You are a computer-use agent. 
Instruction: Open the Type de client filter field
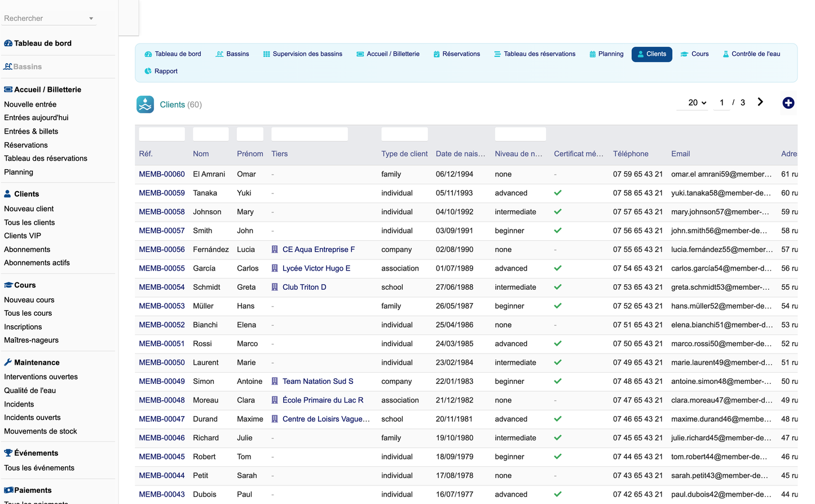pyautogui.click(x=404, y=134)
